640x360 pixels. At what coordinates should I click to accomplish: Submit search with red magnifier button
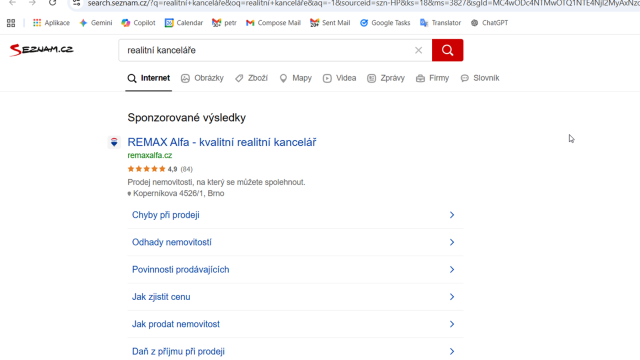[447, 50]
